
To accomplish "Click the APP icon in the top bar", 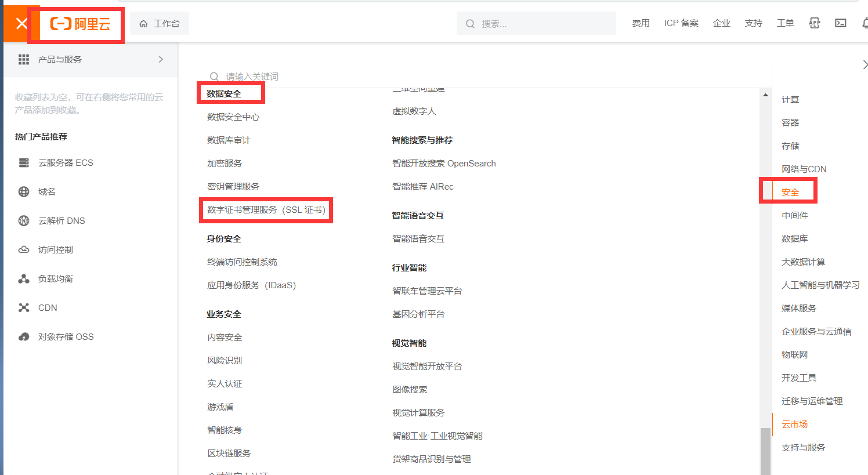I will pyautogui.click(x=815, y=23).
